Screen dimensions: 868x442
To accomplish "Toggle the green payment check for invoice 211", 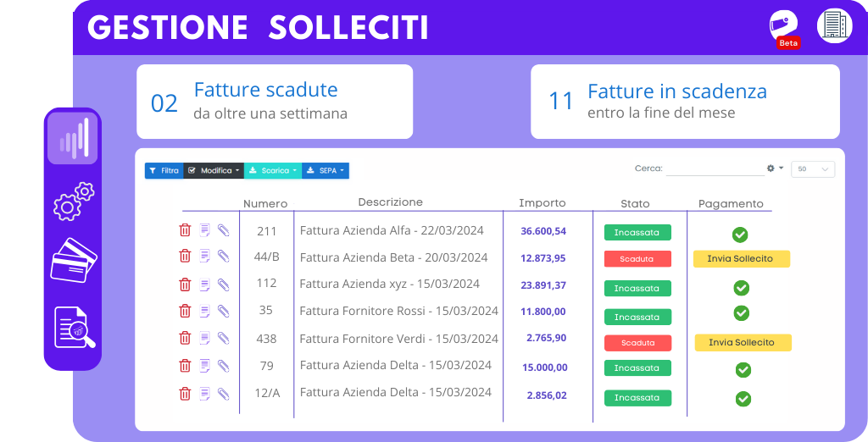I will pyautogui.click(x=740, y=235).
